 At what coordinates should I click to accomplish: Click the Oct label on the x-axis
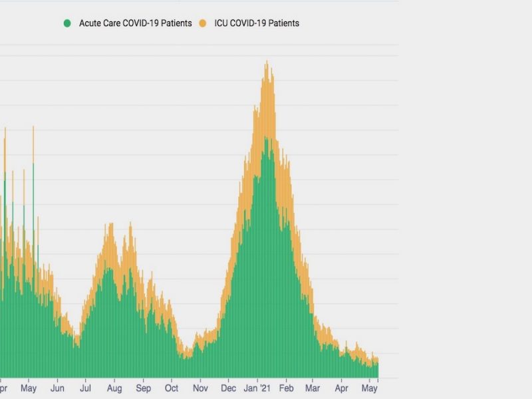pyautogui.click(x=172, y=388)
